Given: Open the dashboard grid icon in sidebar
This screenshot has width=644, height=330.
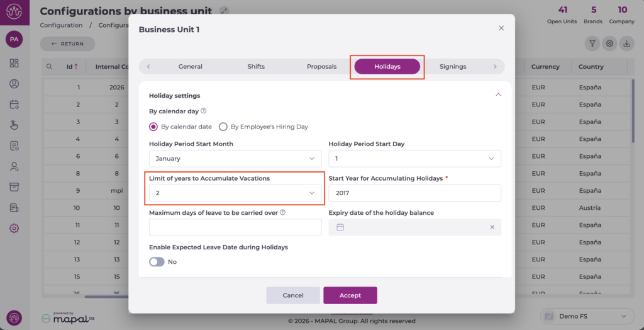Looking at the screenshot, I should pos(14,63).
